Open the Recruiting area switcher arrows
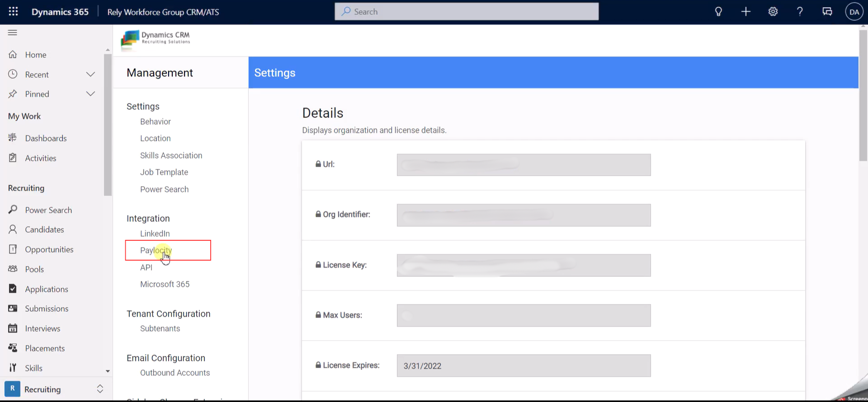The image size is (868, 402). click(x=100, y=389)
